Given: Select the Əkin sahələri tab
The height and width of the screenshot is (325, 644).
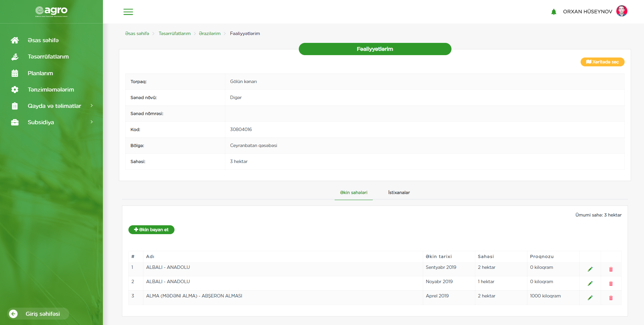Looking at the screenshot, I should coord(354,193).
